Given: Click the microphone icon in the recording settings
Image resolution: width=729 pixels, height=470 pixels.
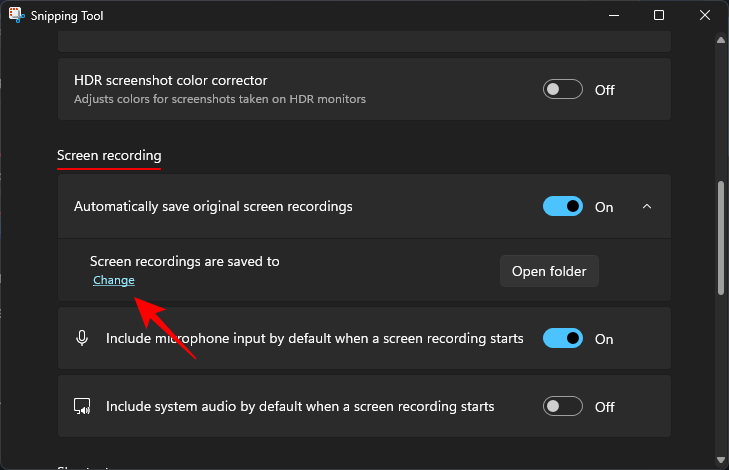Looking at the screenshot, I should [82, 338].
